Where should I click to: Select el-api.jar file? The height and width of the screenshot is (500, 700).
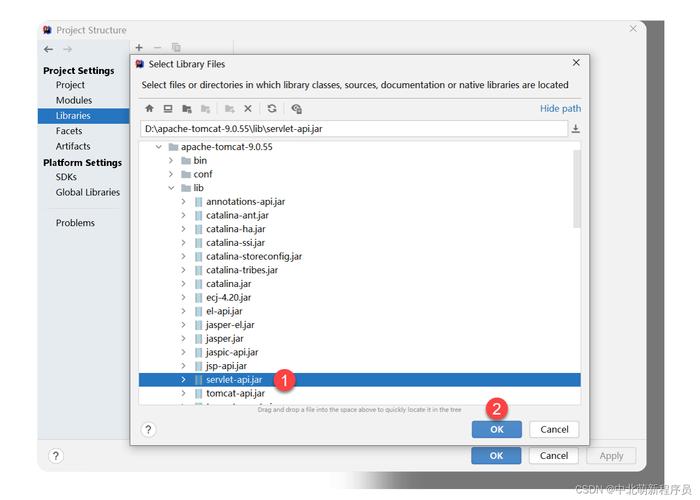click(224, 311)
